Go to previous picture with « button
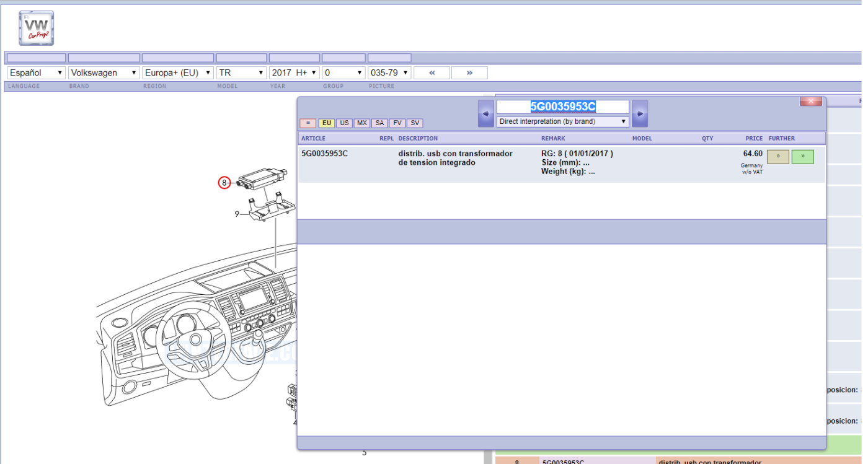Screen dimensions: 868x464 [432, 72]
